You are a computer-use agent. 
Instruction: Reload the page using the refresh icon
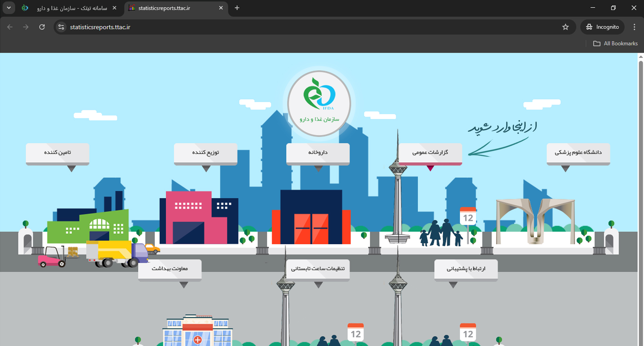pos(42,27)
